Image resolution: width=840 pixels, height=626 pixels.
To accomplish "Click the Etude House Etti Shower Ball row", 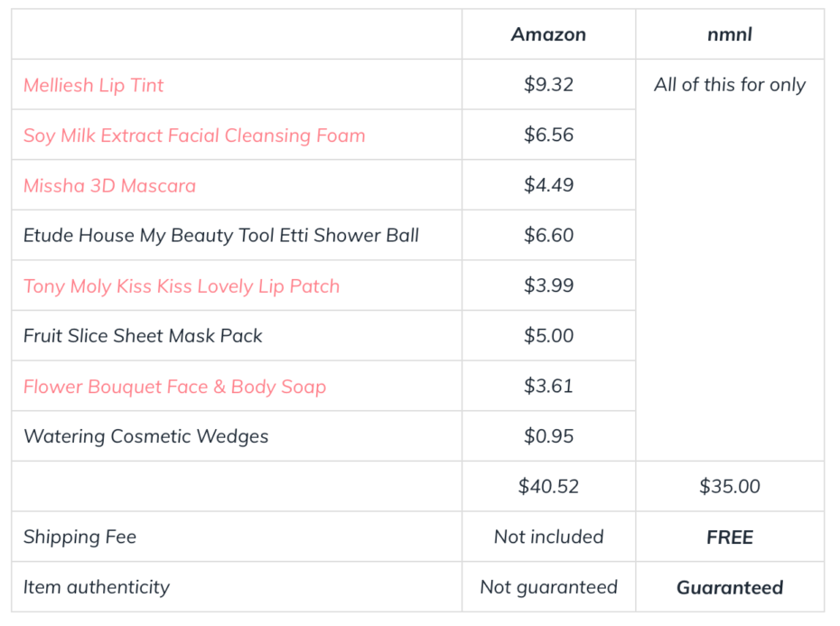I will click(323, 235).
